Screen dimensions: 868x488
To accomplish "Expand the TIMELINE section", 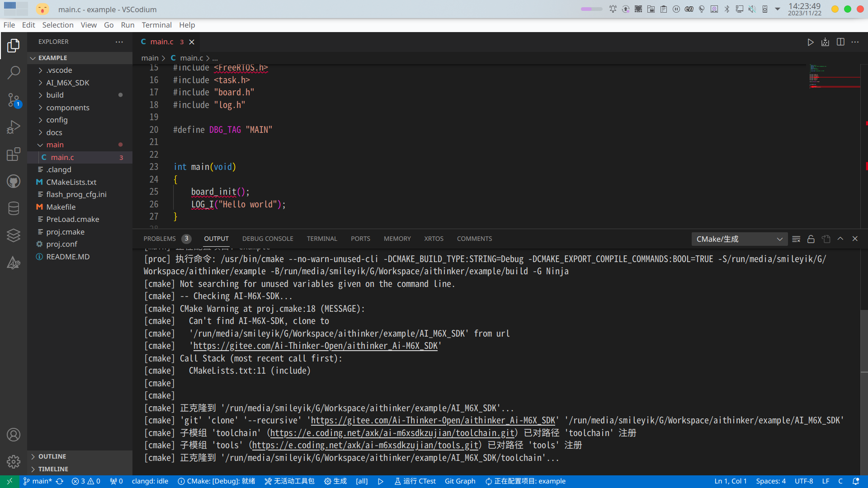I will (x=80, y=469).
